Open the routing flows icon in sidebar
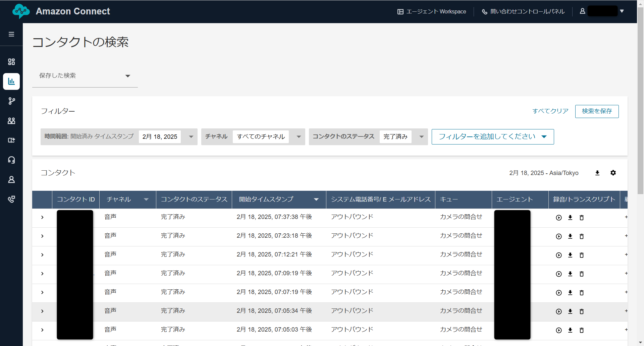Image resolution: width=644 pixels, height=346 pixels. [11, 101]
